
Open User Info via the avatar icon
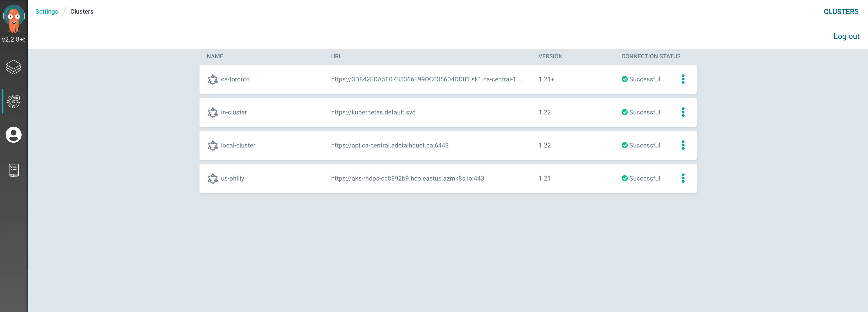pos(13,135)
